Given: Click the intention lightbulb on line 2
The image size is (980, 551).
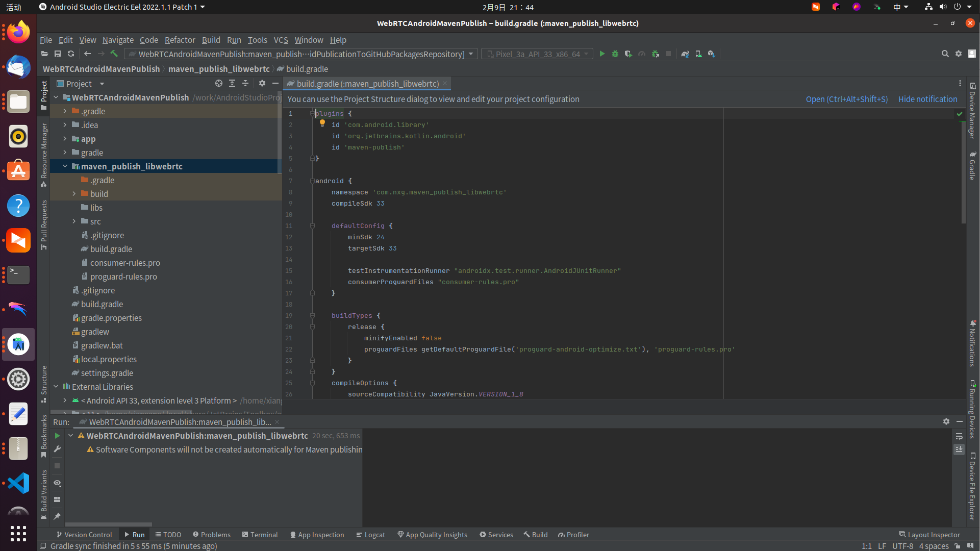Looking at the screenshot, I should (322, 123).
